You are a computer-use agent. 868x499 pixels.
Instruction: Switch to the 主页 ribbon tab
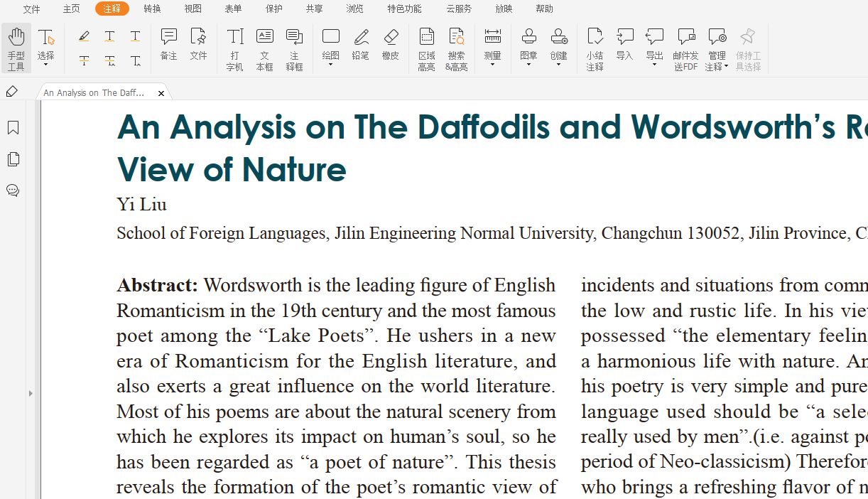click(x=71, y=9)
